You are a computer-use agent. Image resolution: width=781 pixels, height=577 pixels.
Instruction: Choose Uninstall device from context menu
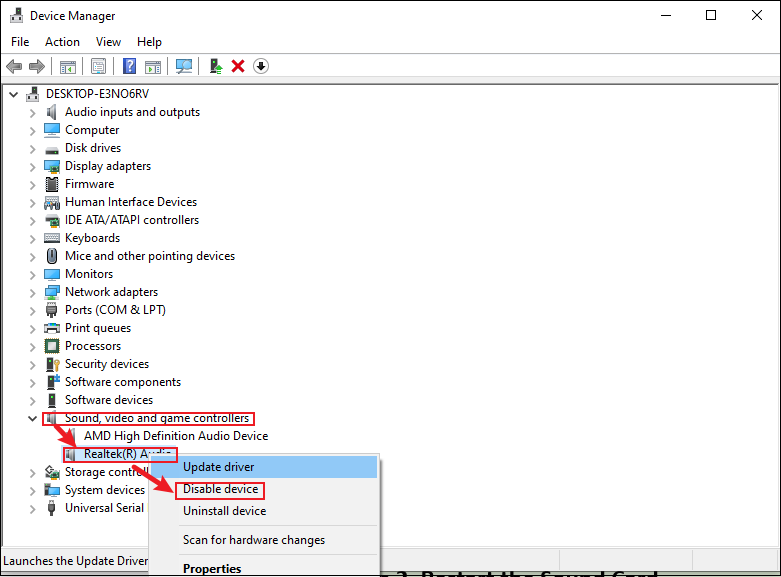click(x=264, y=511)
